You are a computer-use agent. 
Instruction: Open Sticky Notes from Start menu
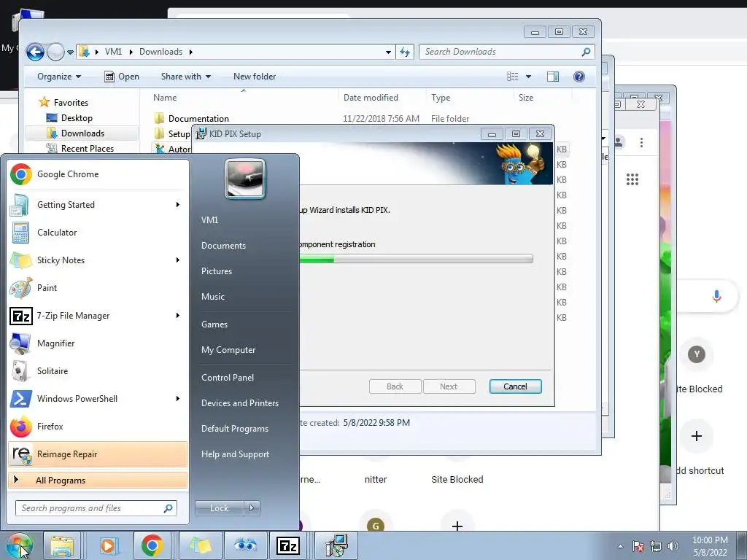[x=98, y=260]
